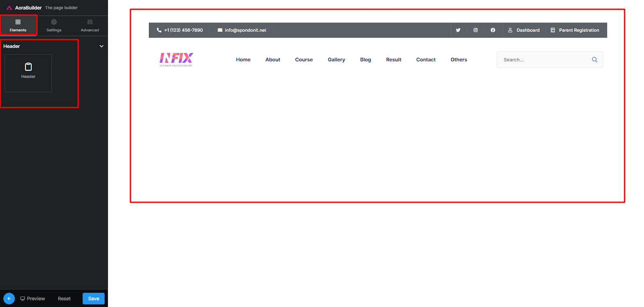Open the Contact menu item
Image resolution: width=644 pixels, height=307 pixels.
point(426,60)
